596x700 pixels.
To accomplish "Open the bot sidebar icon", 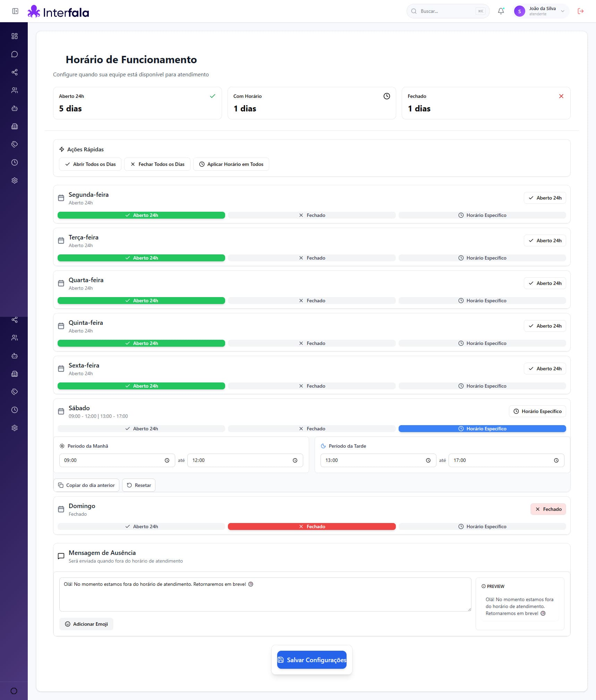I will tap(15, 108).
